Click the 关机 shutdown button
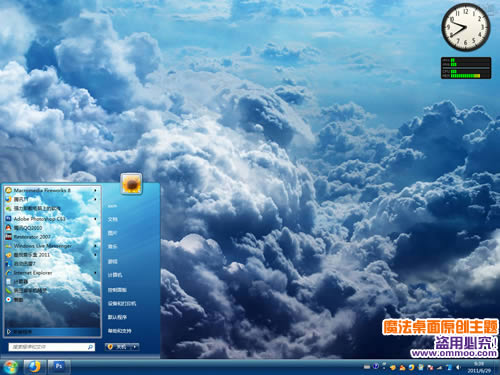This screenshot has width=500, height=375. tap(118, 347)
